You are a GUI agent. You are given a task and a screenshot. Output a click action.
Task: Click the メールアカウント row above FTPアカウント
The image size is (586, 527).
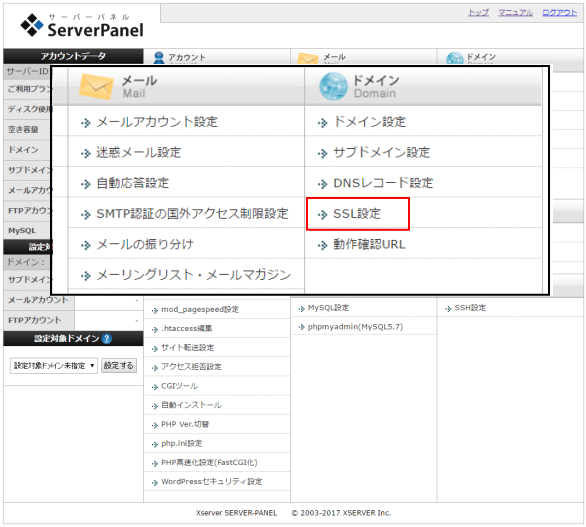[x=73, y=300]
